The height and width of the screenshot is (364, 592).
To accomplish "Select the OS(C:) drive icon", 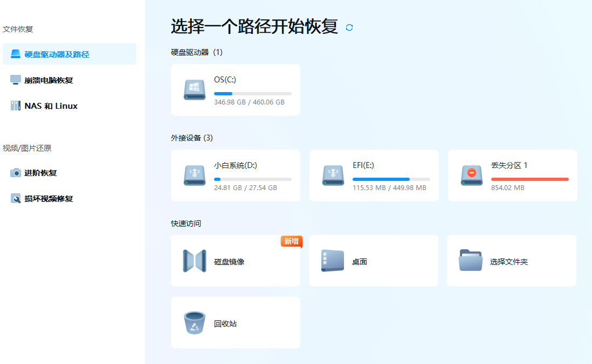I will (x=195, y=89).
